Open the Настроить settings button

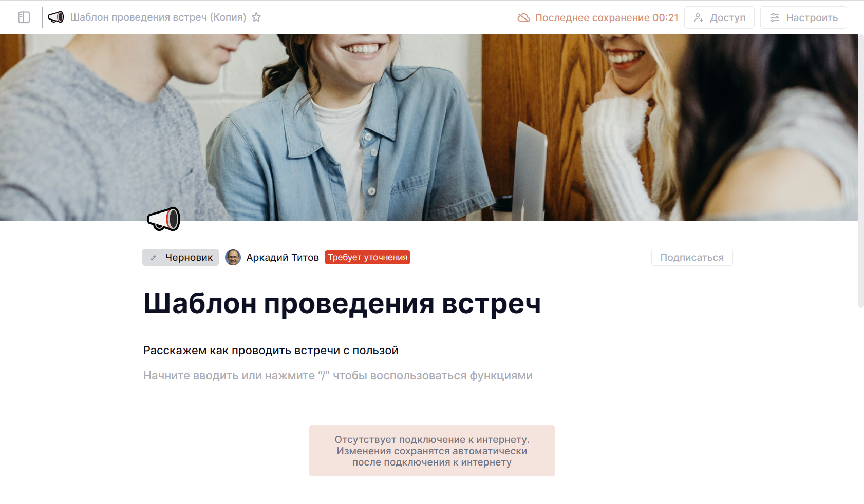(803, 17)
